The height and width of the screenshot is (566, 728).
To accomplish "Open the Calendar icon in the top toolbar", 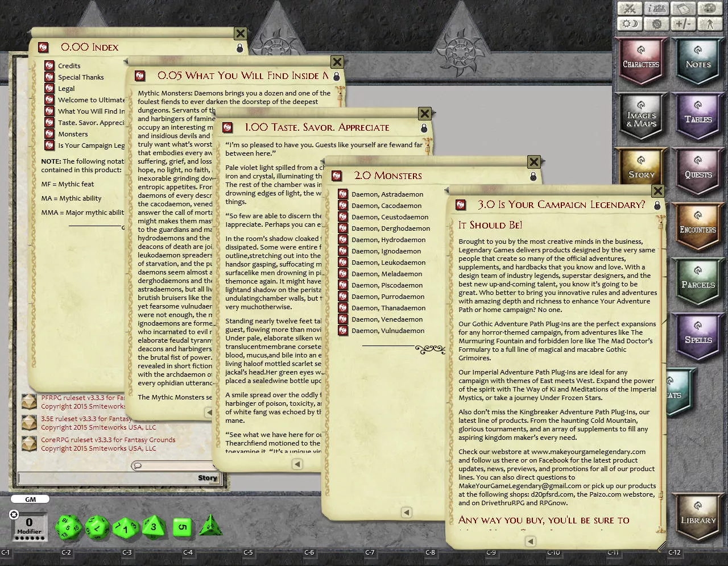I will point(683,9).
